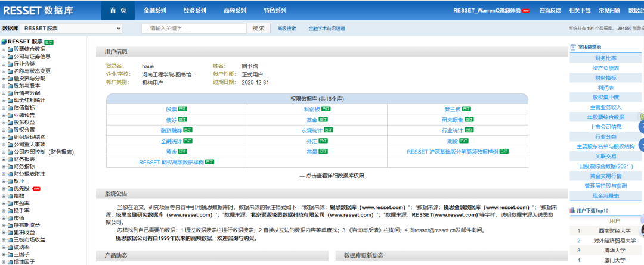Click the folder icon of 行情与分配

point(10,93)
